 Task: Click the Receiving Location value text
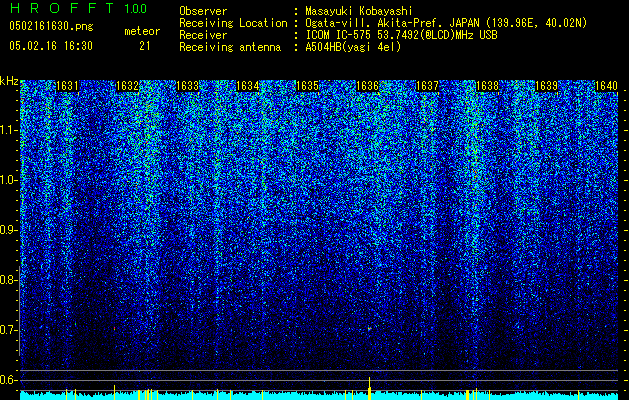[446, 23]
